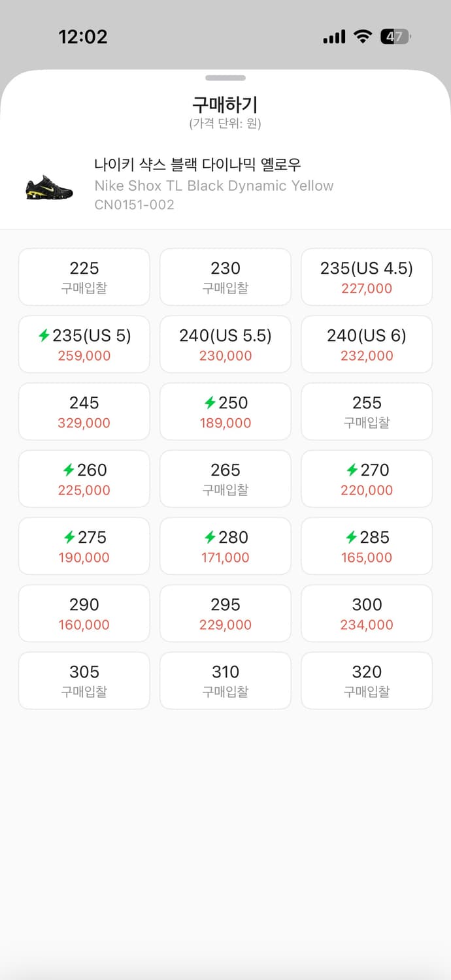This screenshot has width=451, height=980.
Task: Place a purchase bid for size 320
Action: click(367, 681)
